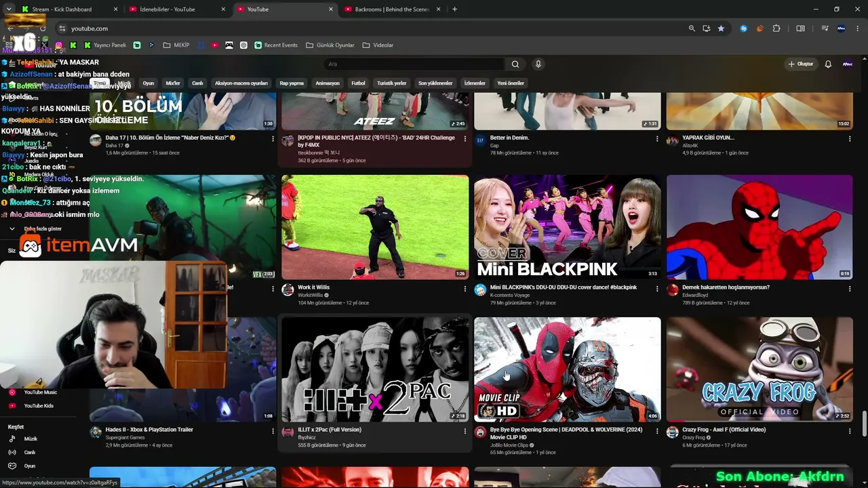The width and height of the screenshot is (868, 488).
Task: Open YouTube notifications bell
Action: tap(828, 64)
